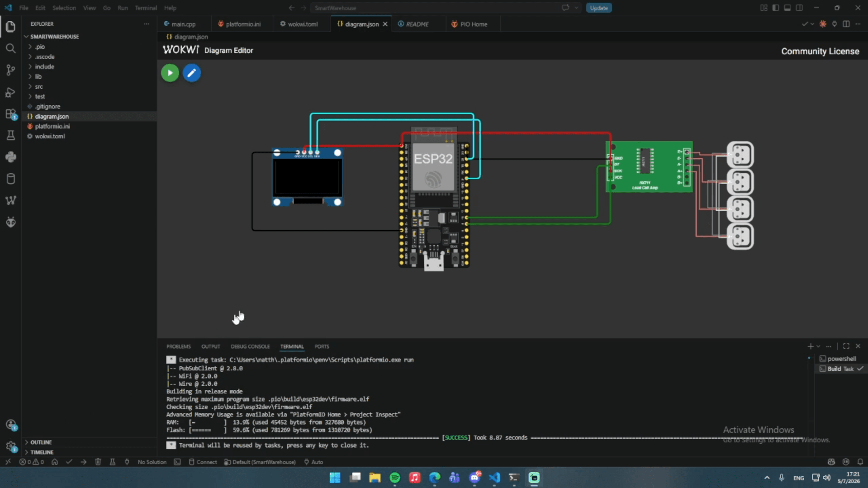
Task: Split the editor to the right
Action: coord(846,24)
